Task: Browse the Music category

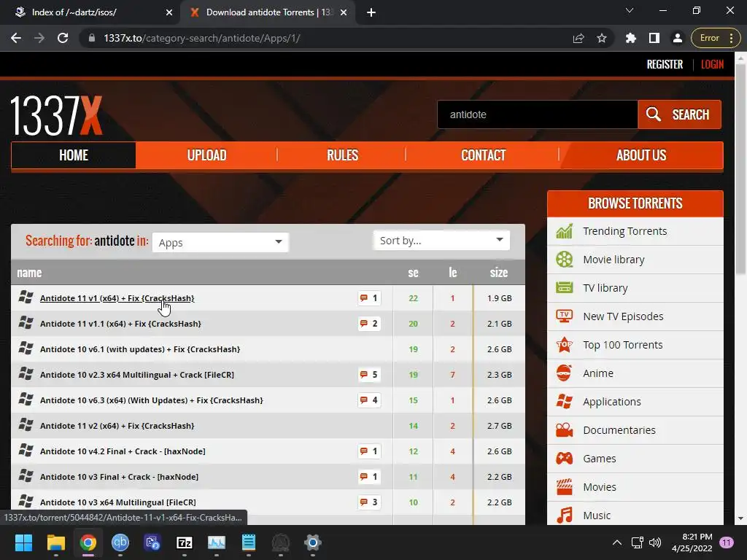Action: tap(635, 514)
